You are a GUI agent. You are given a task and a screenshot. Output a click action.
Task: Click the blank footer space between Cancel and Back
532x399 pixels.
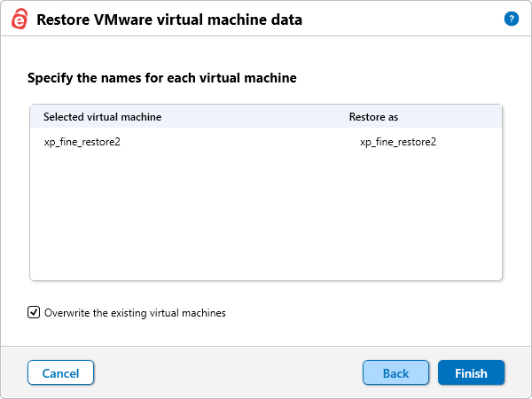[227, 373]
